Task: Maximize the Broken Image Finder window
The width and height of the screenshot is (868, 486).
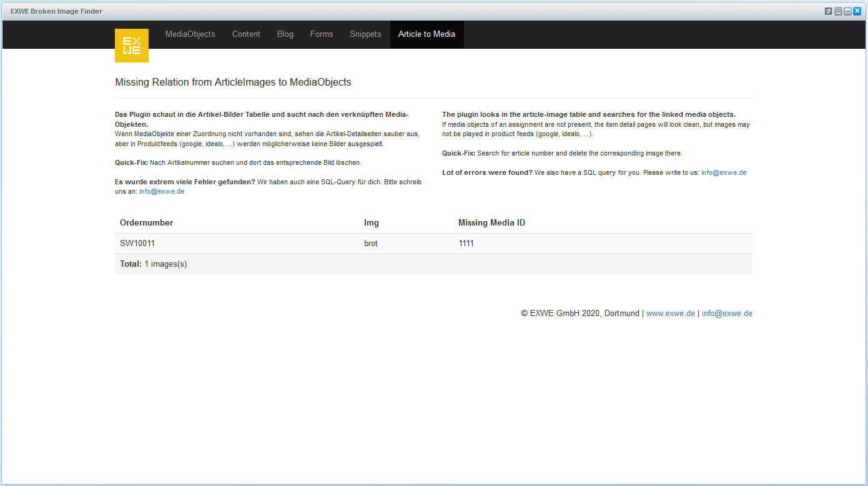Action: point(848,11)
